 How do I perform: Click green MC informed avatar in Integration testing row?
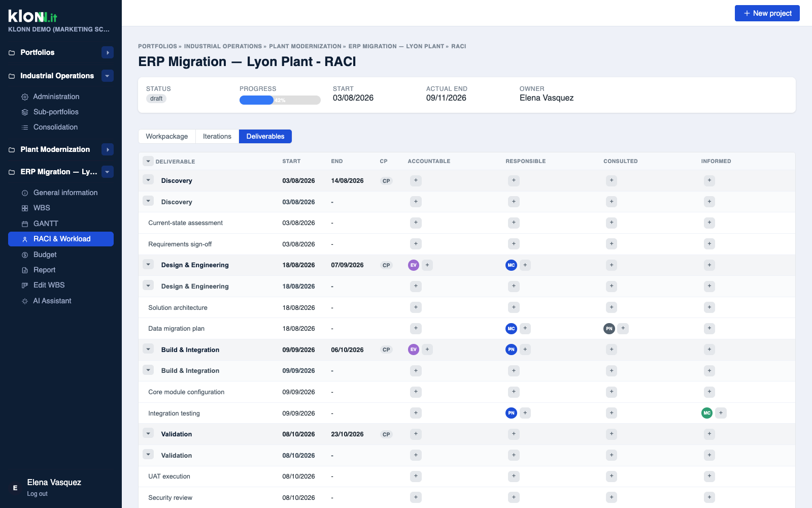[707, 413]
